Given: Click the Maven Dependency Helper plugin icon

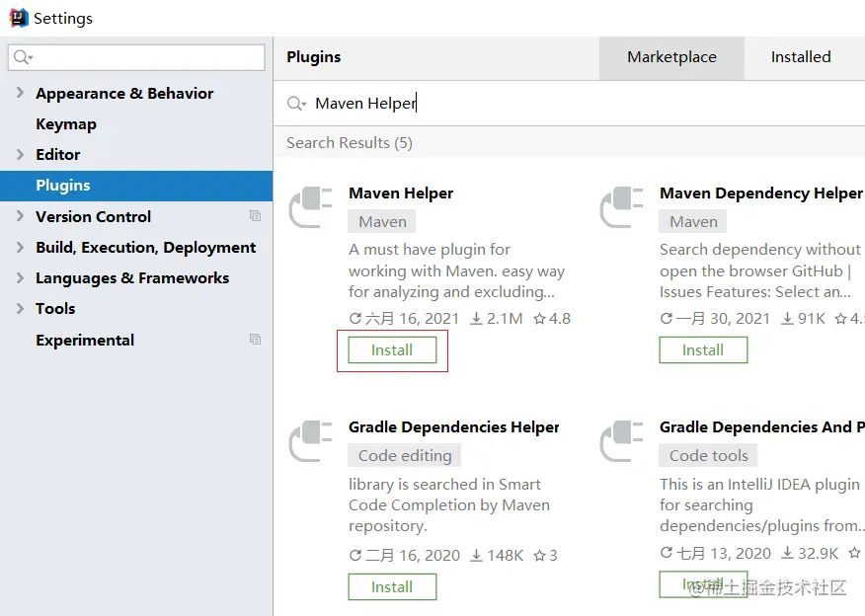Looking at the screenshot, I should coord(622,206).
